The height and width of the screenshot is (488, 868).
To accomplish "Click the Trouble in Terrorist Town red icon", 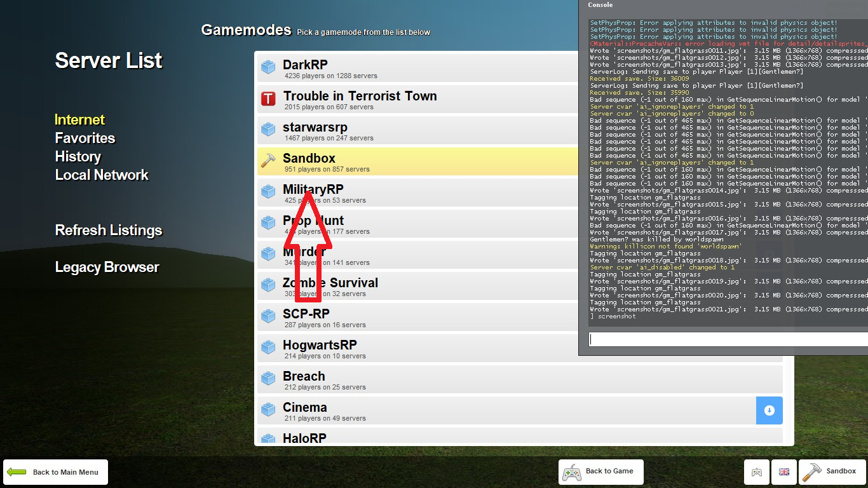I will (x=268, y=98).
